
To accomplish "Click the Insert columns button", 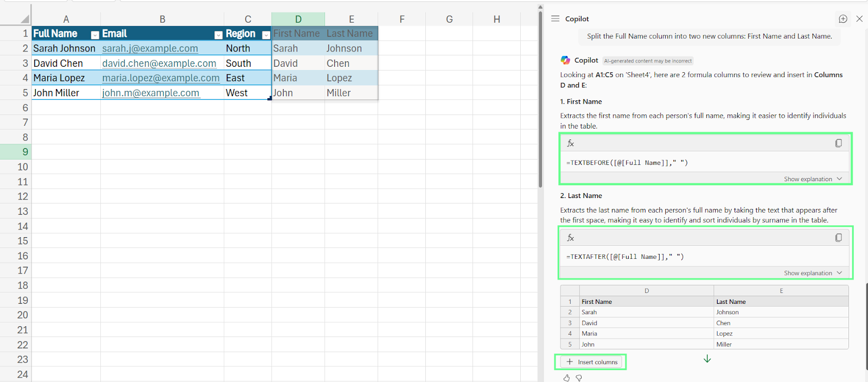I will tap(592, 362).
